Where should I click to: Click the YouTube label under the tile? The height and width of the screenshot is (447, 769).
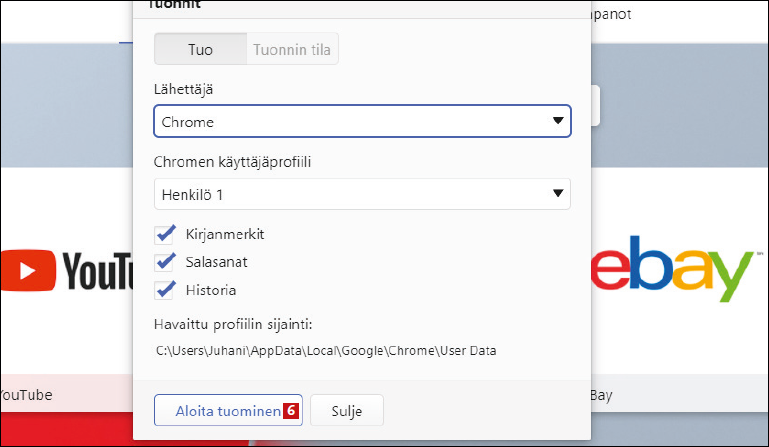coord(26,394)
